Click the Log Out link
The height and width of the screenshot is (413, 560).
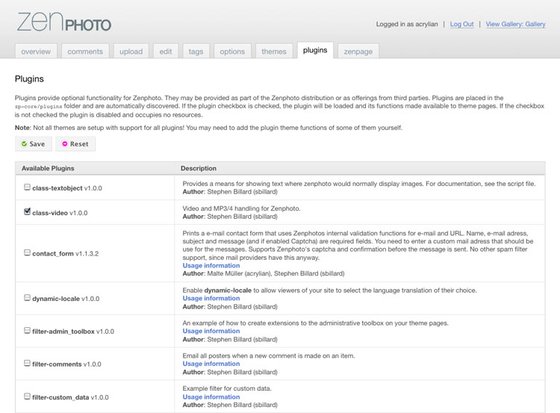(462, 24)
